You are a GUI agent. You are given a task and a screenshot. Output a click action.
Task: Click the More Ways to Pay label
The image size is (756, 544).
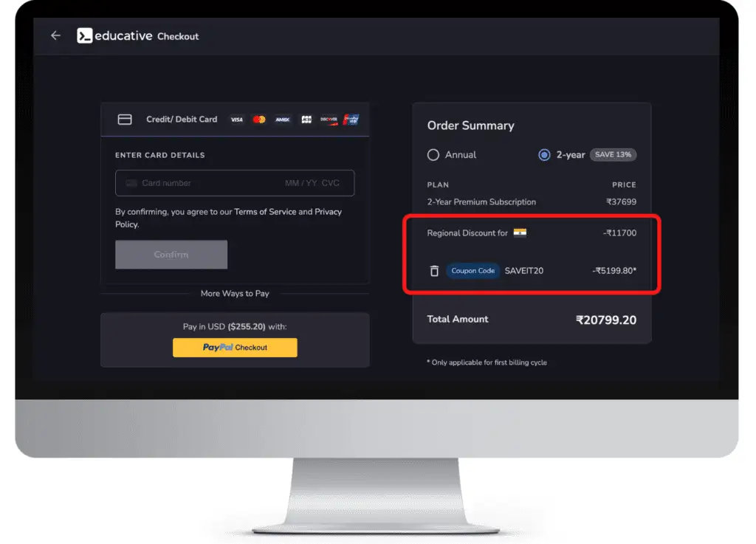(x=235, y=294)
